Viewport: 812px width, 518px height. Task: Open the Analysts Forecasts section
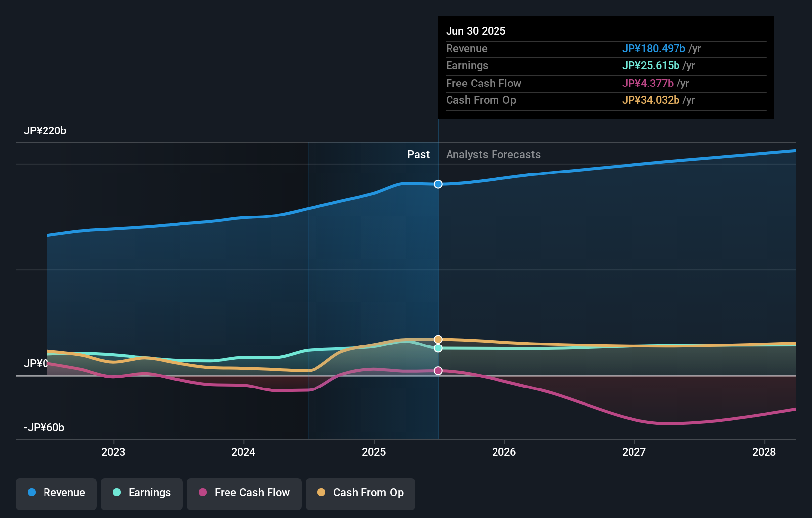(x=493, y=154)
